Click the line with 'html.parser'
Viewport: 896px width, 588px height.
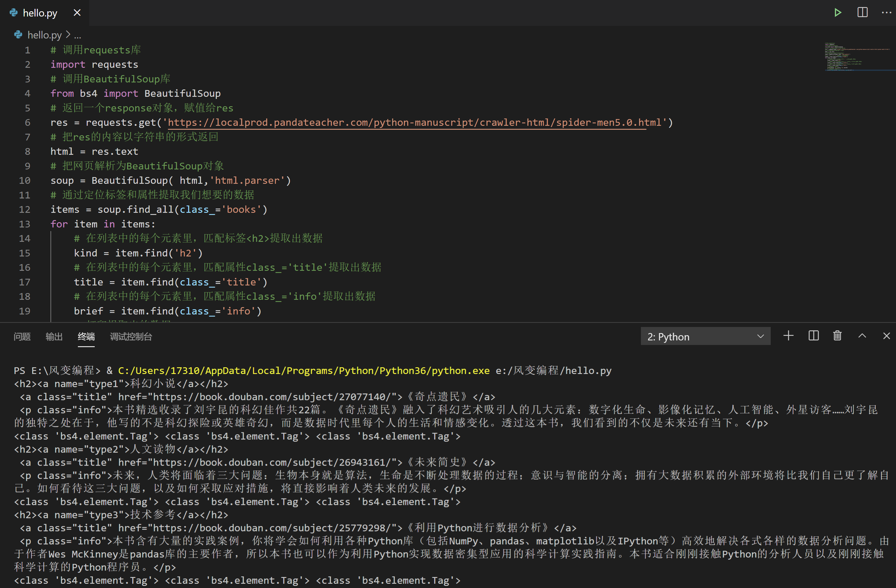[171, 180]
